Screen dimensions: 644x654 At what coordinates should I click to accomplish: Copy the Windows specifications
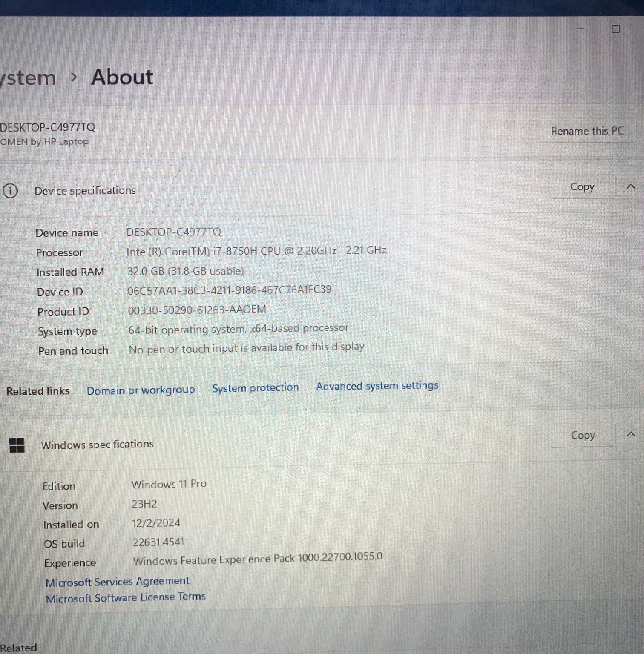point(582,435)
